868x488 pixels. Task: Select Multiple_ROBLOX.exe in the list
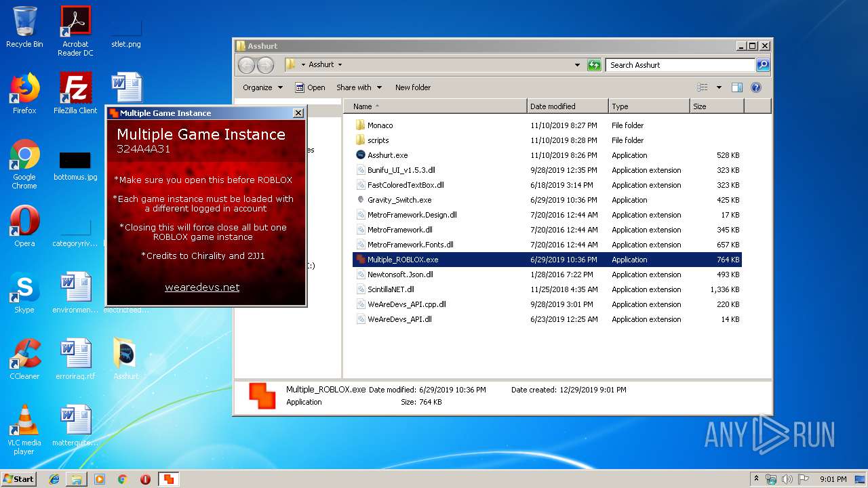tap(547, 260)
